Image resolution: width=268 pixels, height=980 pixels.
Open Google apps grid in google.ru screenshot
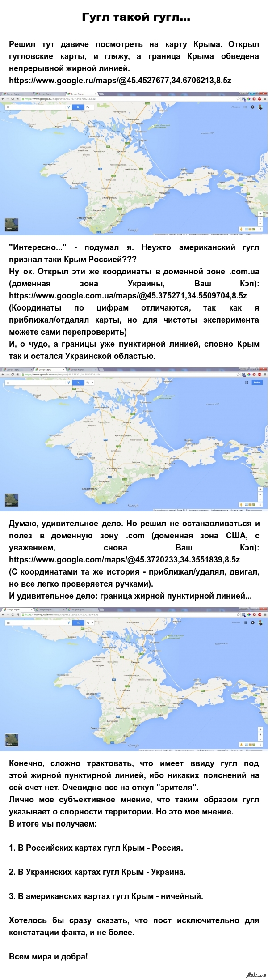[x=245, y=107]
